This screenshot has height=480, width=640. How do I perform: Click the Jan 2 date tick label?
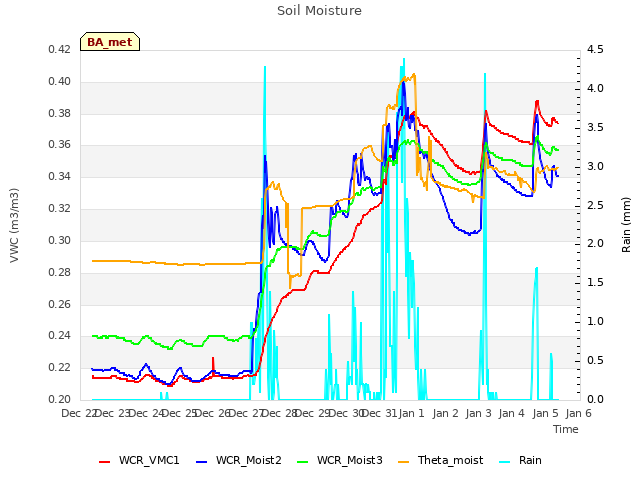click(445, 413)
